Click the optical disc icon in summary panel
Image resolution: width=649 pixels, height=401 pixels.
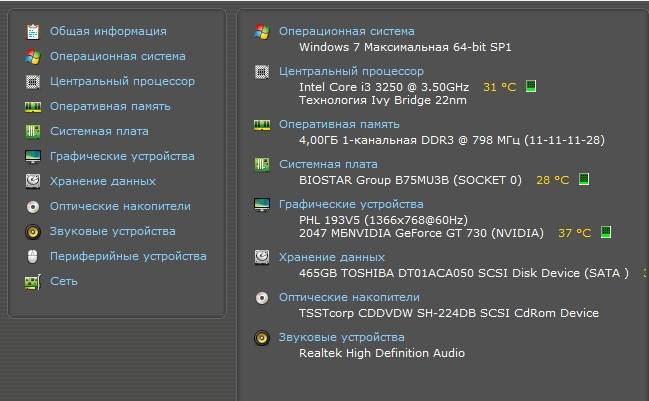(x=262, y=298)
